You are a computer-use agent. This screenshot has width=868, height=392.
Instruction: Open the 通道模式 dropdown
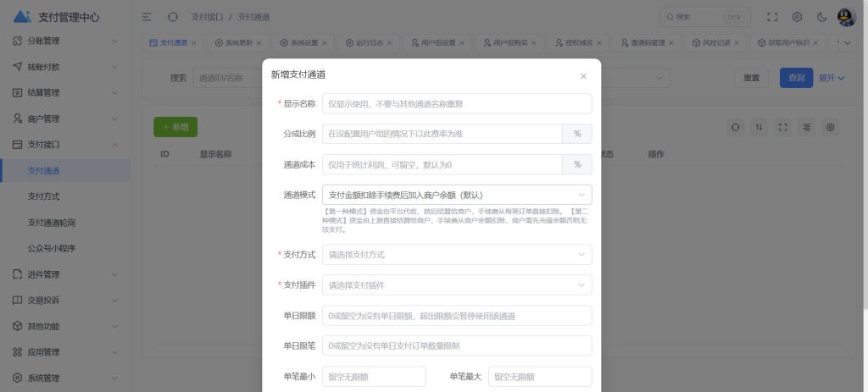457,195
